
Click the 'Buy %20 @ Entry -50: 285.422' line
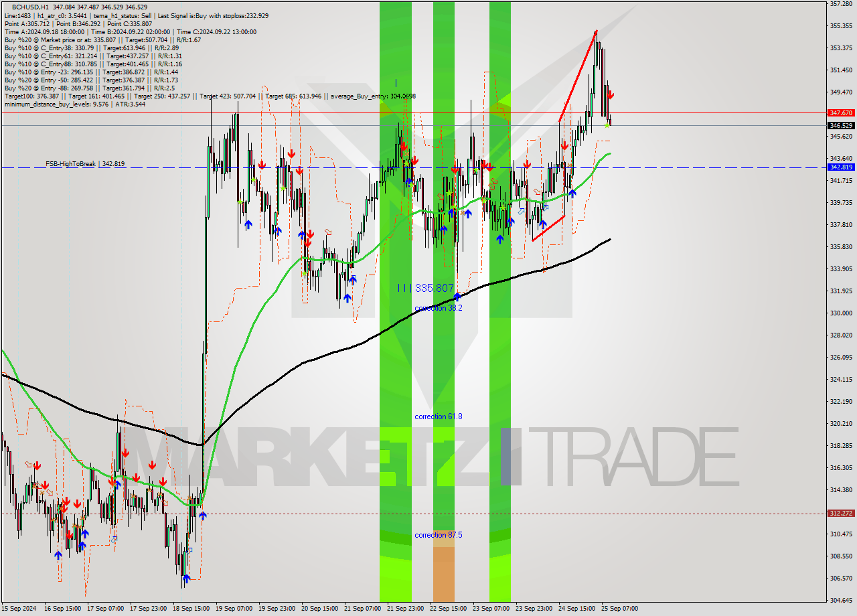pyautogui.click(x=91, y=80)
